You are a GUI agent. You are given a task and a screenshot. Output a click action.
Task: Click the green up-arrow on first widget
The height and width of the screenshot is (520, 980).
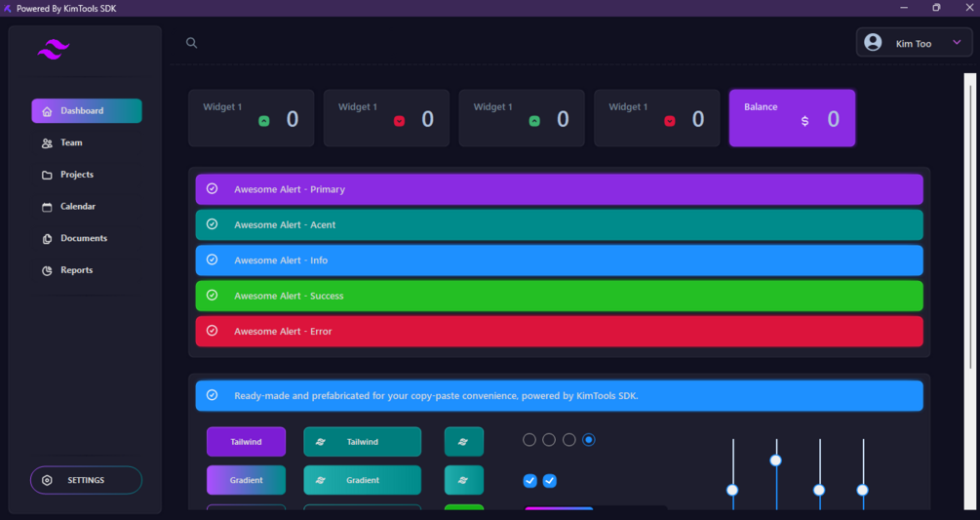(x=263, y=121)
